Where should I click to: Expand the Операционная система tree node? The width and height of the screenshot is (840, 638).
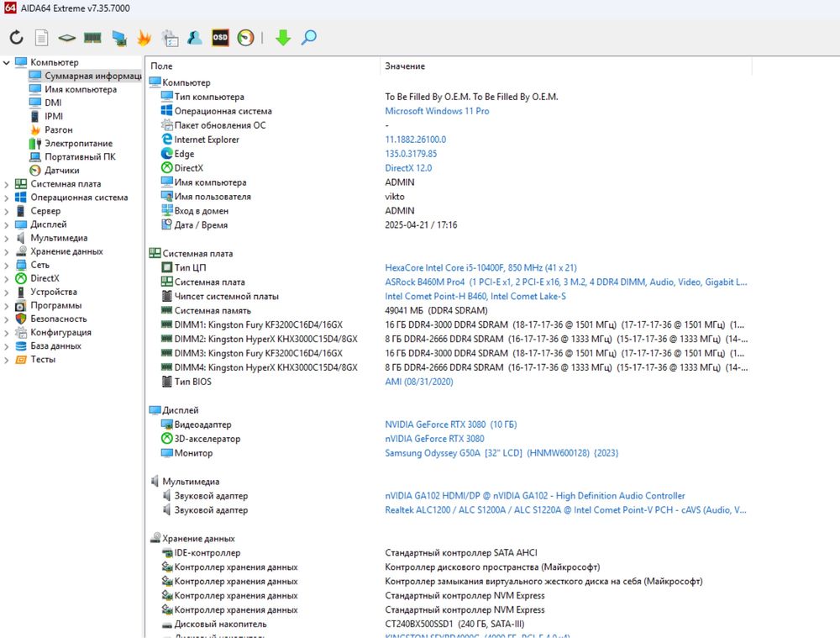coord(7,198)
